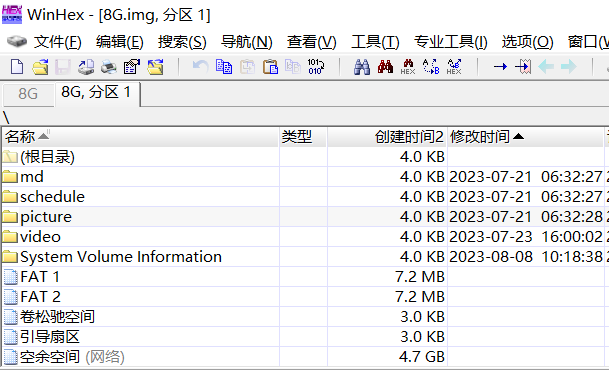Click the Copy block icon
The image size is (609, 370).
224,67
